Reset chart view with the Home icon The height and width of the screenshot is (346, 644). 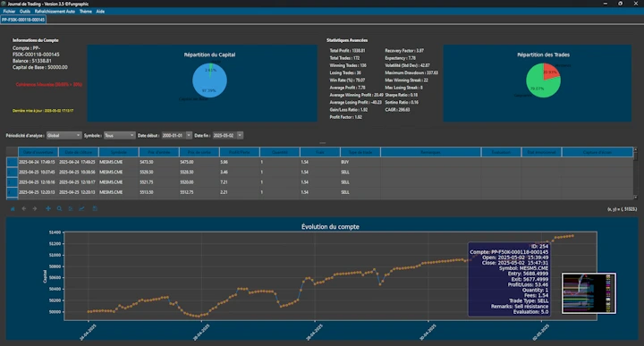[x=13, y=209]
